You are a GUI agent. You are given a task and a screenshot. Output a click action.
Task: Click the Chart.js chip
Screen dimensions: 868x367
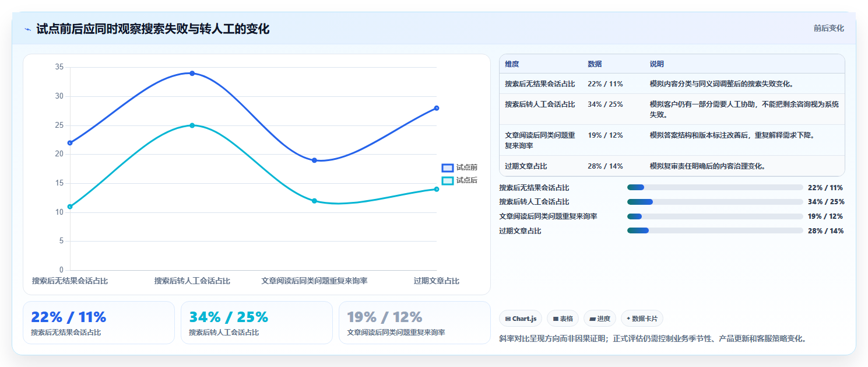click(x=521, y=319)
